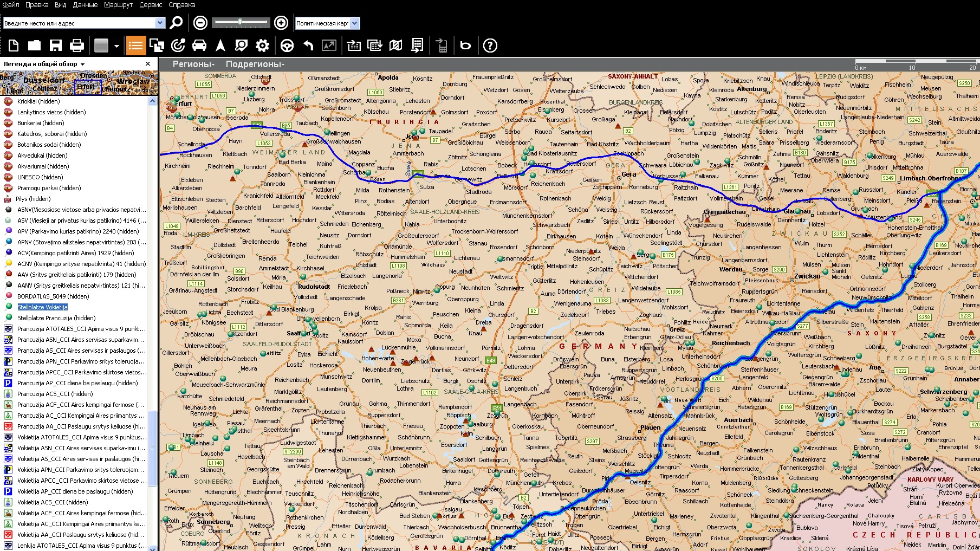980x551 pixels.
Task: Select Lankytinos vietos (hidden) row
Action: click(51, 112)
